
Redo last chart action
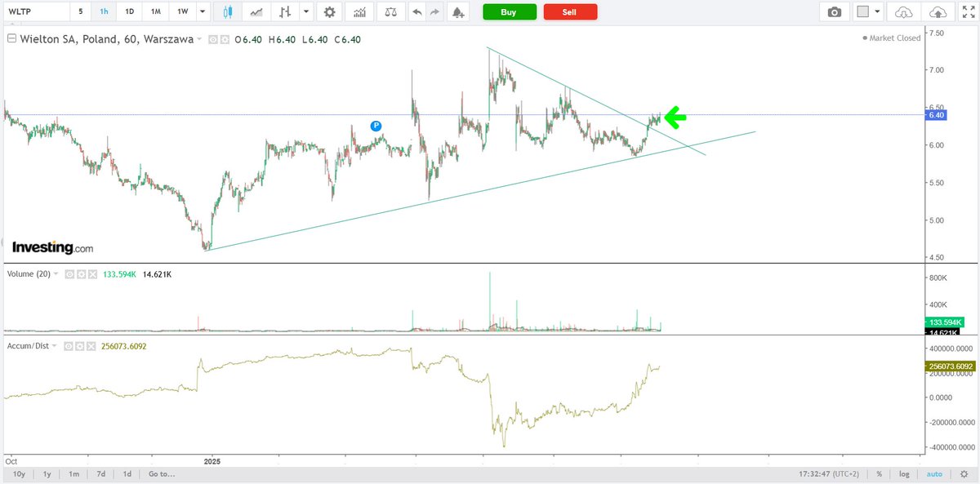point(435,12)
